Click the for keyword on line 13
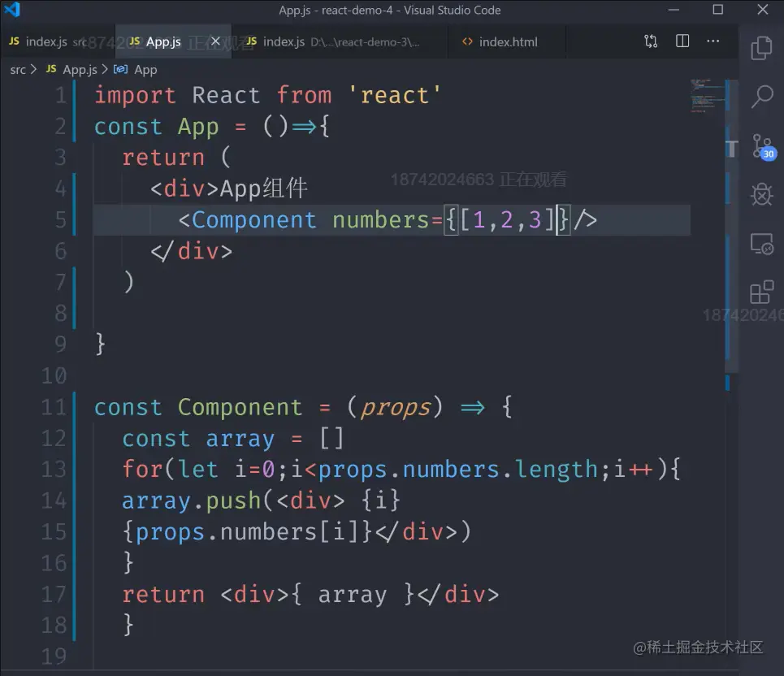 click(x=142, y=470)
